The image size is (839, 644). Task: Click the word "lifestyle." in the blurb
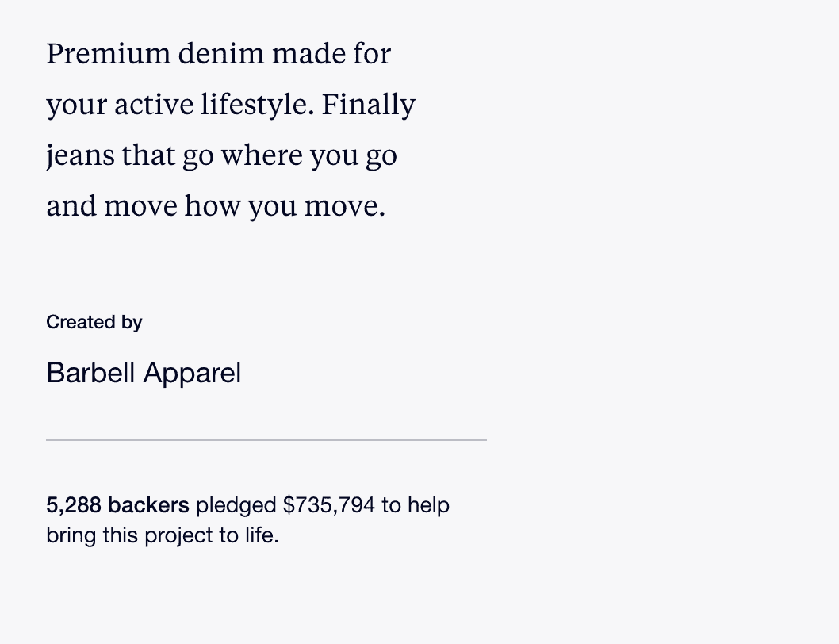click(258, 105)
